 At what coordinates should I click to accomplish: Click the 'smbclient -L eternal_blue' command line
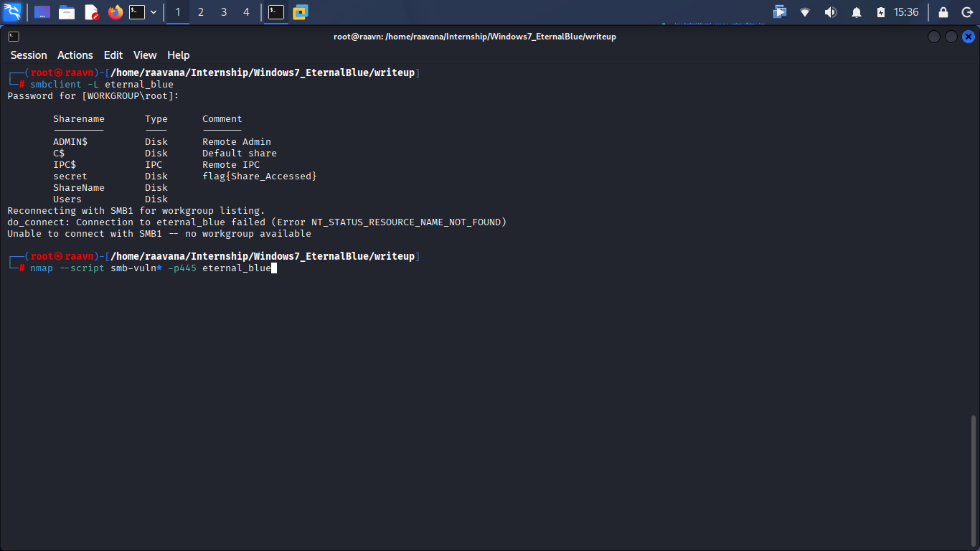point(102,85)
